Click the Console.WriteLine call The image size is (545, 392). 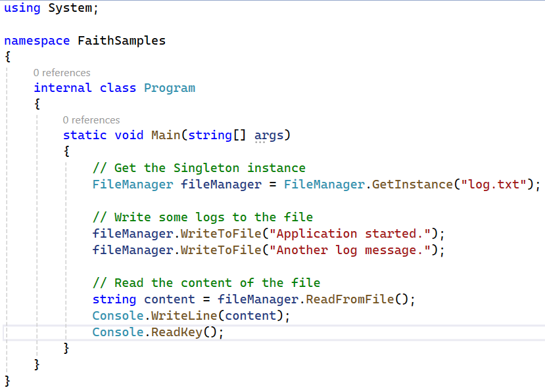coord(154,316)
